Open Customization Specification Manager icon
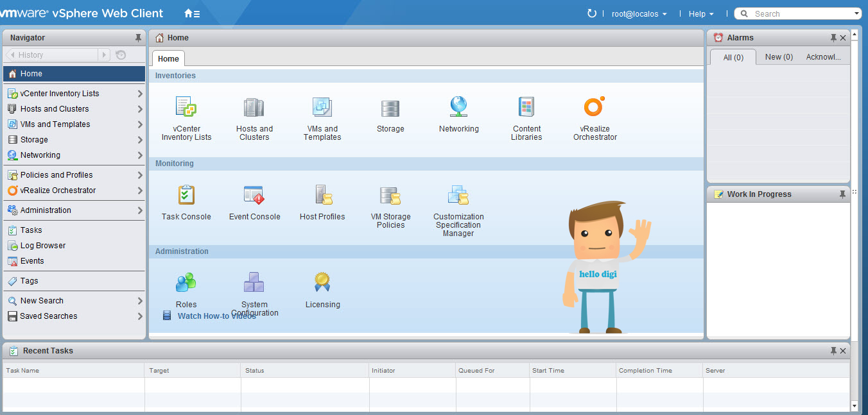Image resolution: width=868 pixels, height=415 pixels. click(458, 195)
